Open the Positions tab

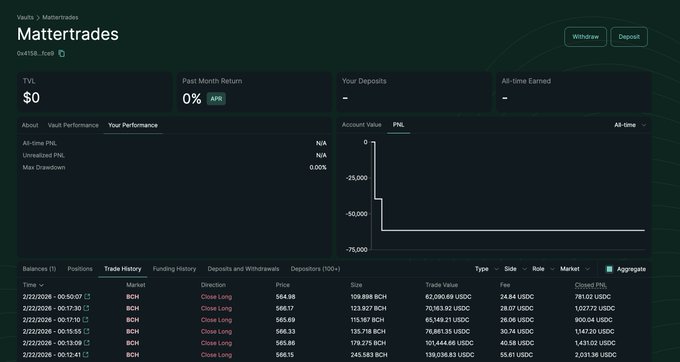pyautogui.click(x=80, y=269)
